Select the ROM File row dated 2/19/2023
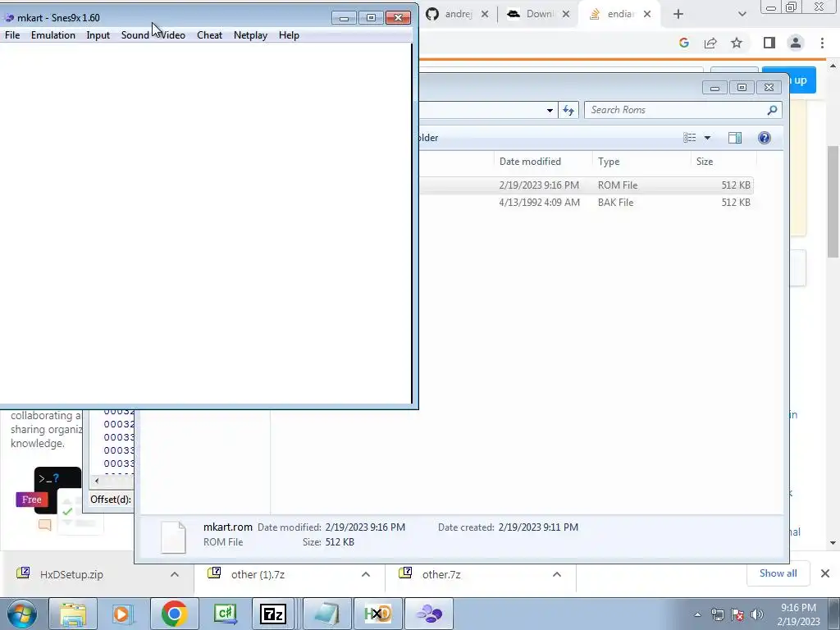The height and width of the screenshot is (630, 840). pos(586,185)
